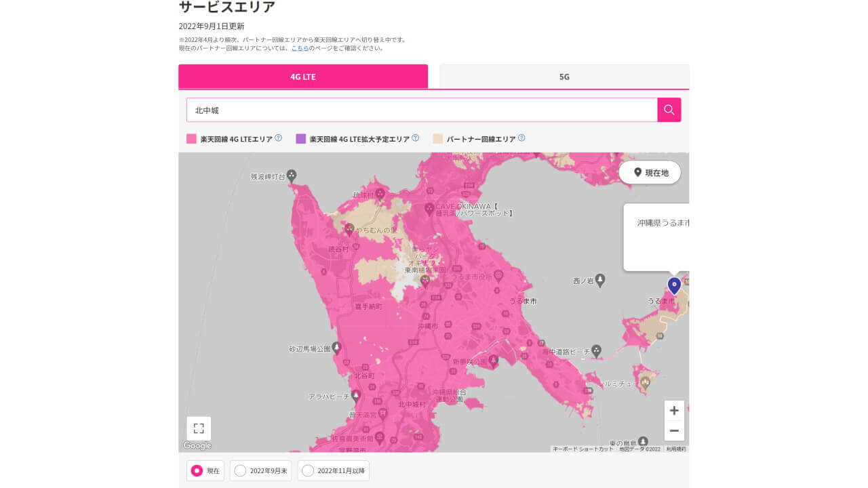This screenshot has width=868, height=488.
Task: Toggle fullscreen map view
Action: point(198,428)
